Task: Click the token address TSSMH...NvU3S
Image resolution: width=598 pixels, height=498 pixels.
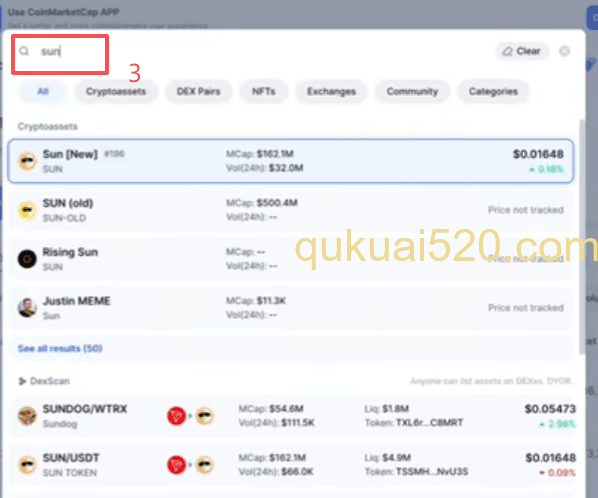Action: pos(432,472)
